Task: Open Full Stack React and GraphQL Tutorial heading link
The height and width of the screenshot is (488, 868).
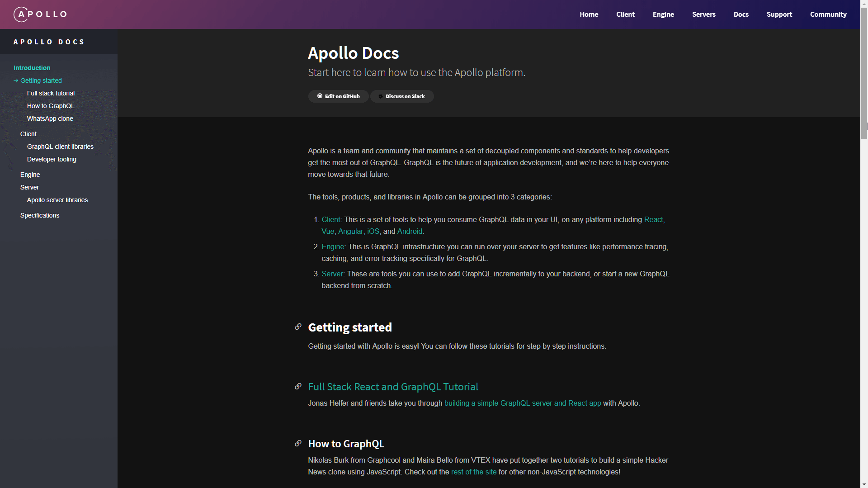Action: pos(393,387)
